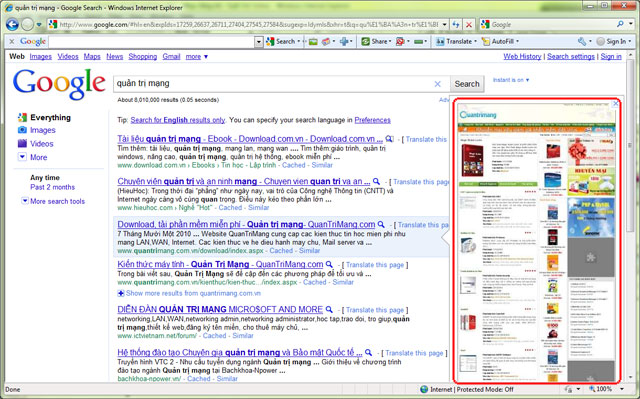The width and height of the screenshot is (640, 399).
Task: Open the 'Tài liệu quản trị mạng - Ebook' result
Action: pos(250,139)
